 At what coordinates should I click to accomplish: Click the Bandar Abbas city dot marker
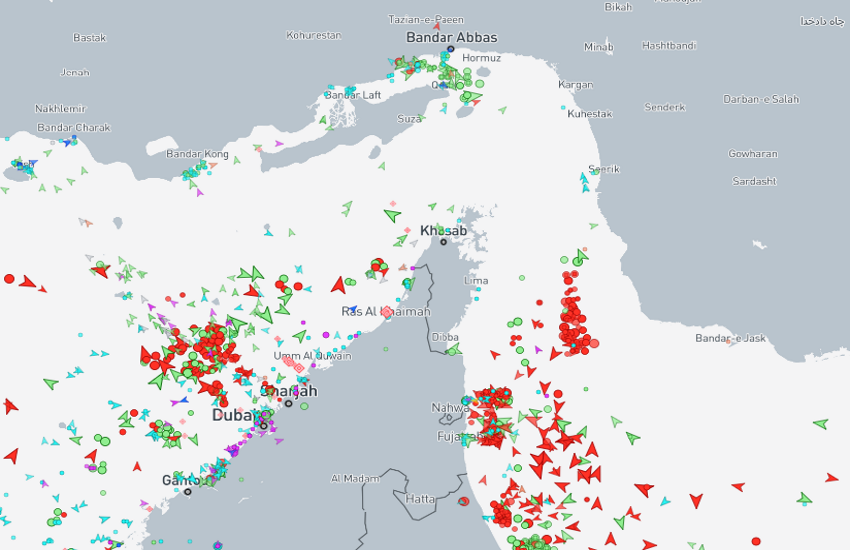451,49
